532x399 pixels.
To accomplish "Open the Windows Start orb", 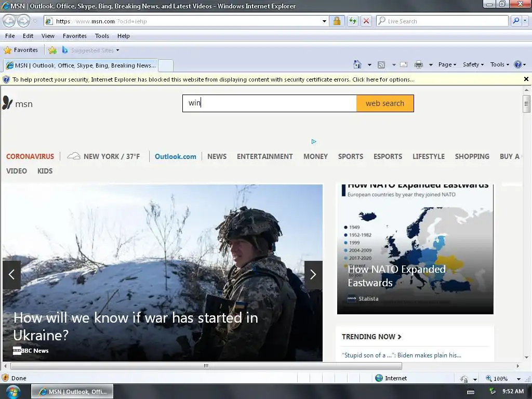I will (12, 392).
